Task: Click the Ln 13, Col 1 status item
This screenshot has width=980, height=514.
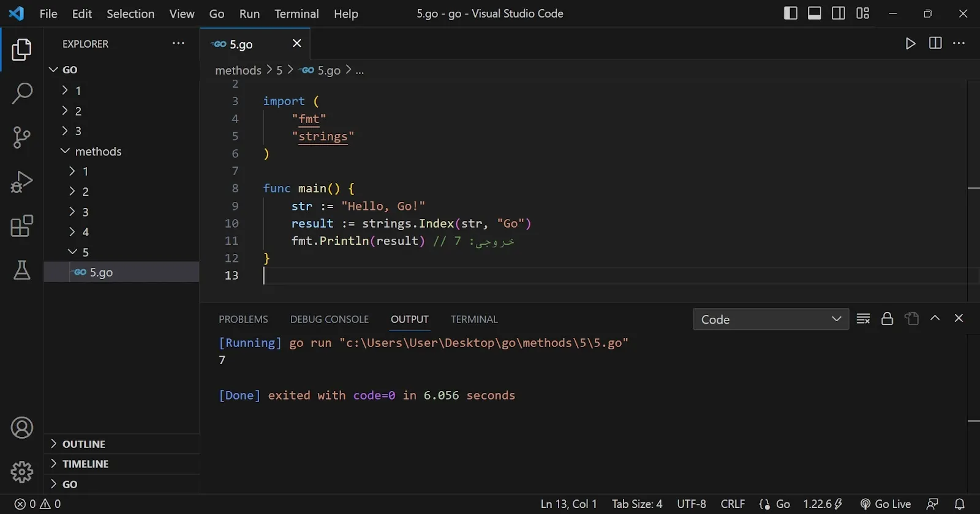Action: 568,504
